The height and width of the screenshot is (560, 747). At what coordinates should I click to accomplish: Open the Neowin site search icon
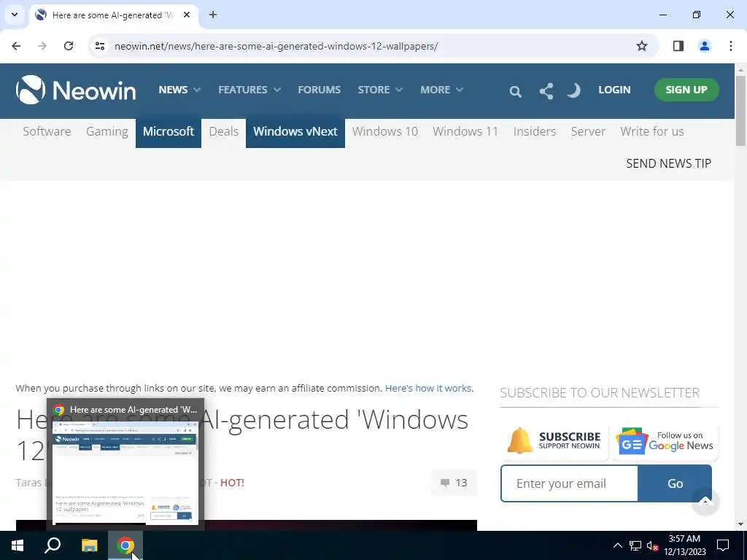click(x=515, y=91)
